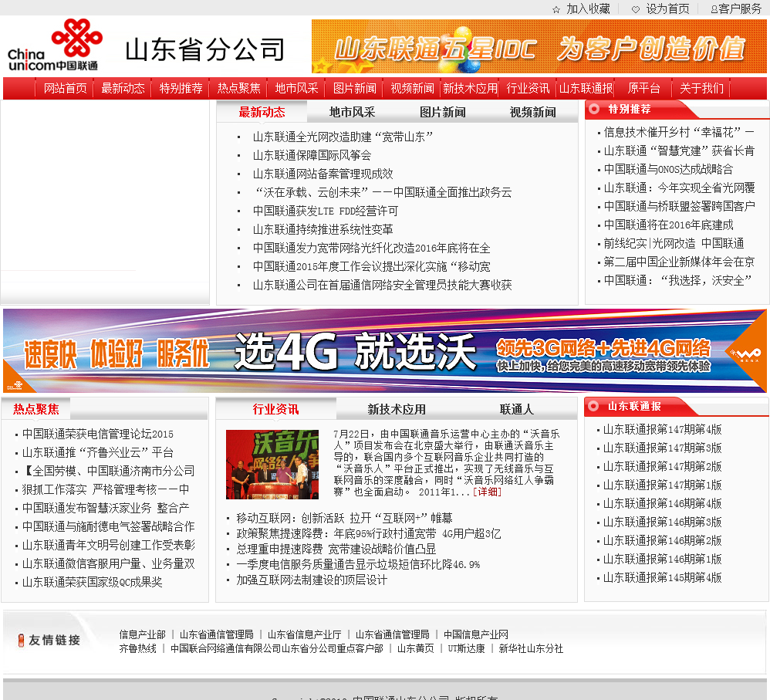Open 山东联通保障国际风筝会 article

click(312, 156)
